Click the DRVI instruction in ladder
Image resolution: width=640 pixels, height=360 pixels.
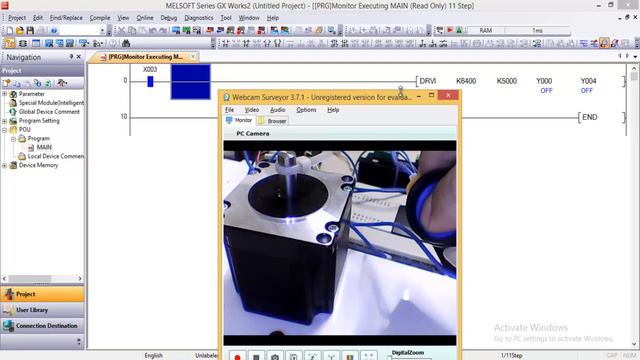pyautogui.click(x=427, y=81)
